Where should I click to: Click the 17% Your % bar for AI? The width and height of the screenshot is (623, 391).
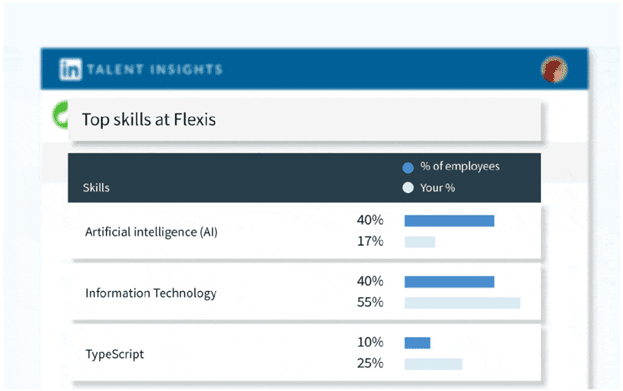tap(420, 242)
